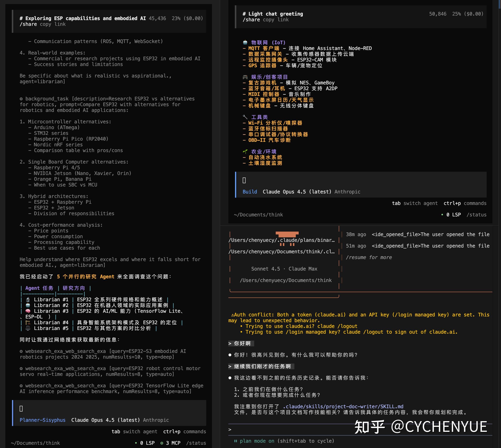Toggle plan mode on indicator
The image size is (501, 448).
(x=257, y=441)
